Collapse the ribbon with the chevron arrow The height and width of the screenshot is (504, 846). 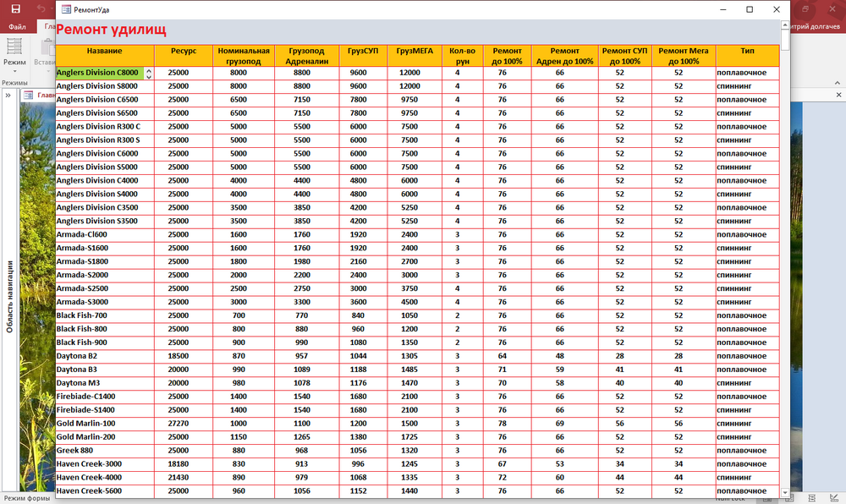coord(837,83)
